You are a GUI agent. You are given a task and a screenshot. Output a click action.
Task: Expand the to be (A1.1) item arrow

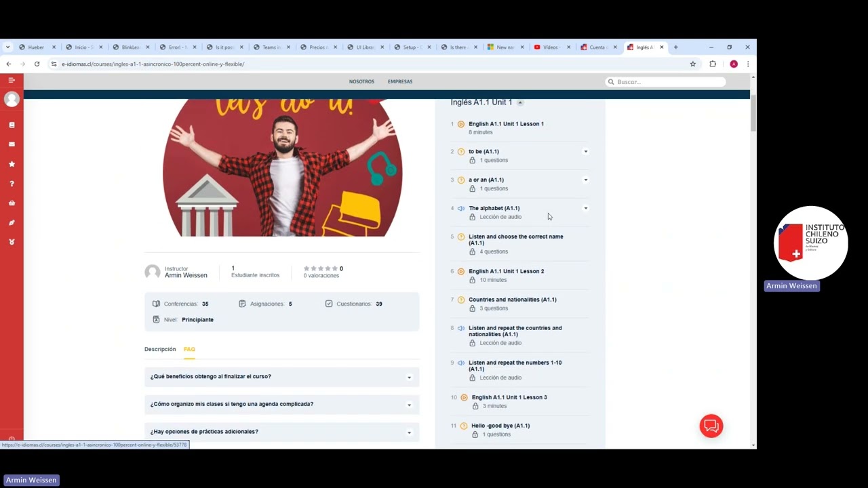[586, 152]
